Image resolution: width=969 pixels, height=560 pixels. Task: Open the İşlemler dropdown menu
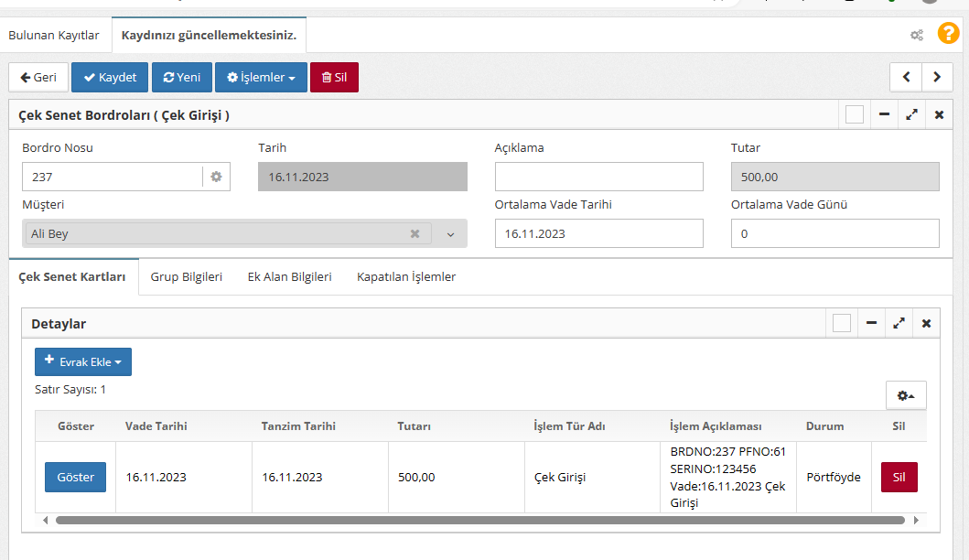pyautogui.click(x=261, y=78)
